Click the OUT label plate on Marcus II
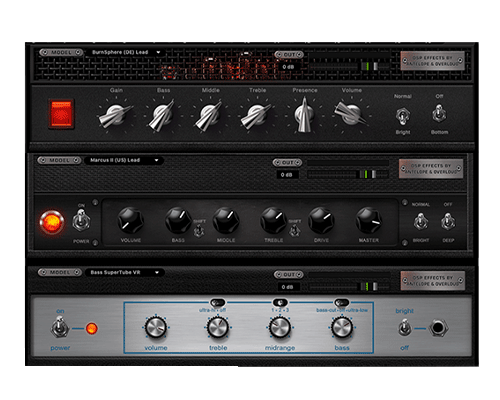Screen dimensions: 500x400 coord(287,163)
